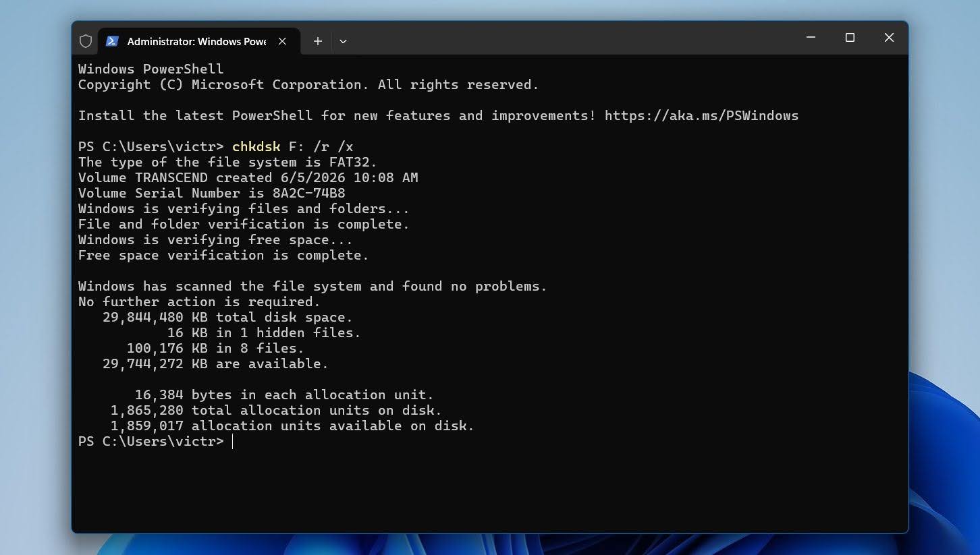
Task: Click 'The type of the file system is FAT32.' line
Action: tap(227, 162)
